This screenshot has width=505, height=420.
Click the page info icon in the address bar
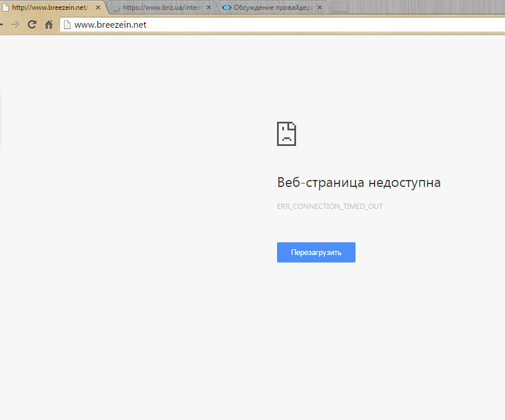pyautogui.click(x=67, y=24)
